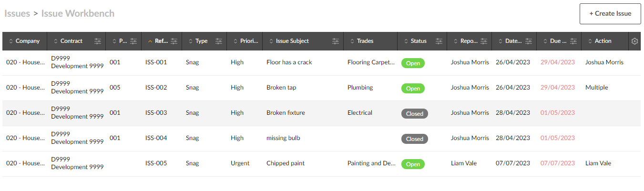Go to Issues breadcrumb link
The image size is (644, 191).
point(17,13)
